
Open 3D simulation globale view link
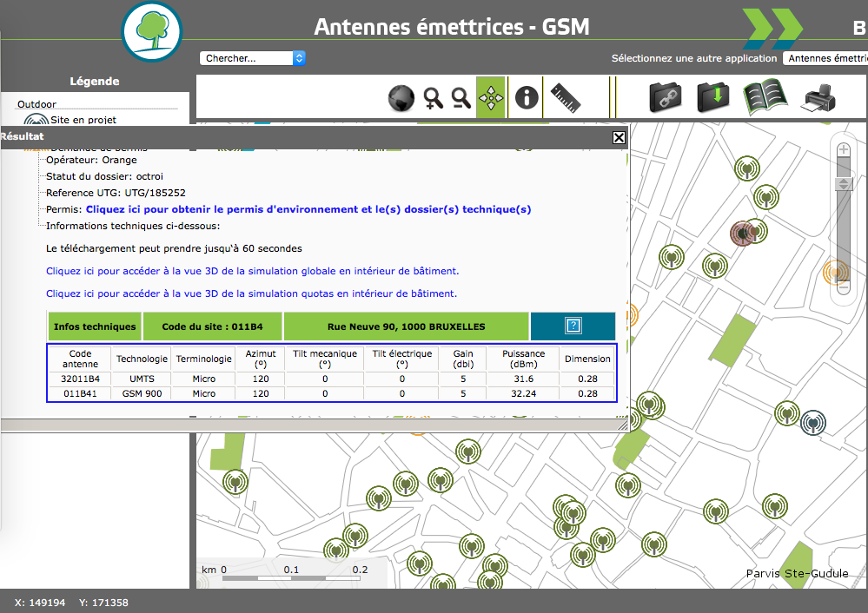pyautogui.click(x=252, y=271)
